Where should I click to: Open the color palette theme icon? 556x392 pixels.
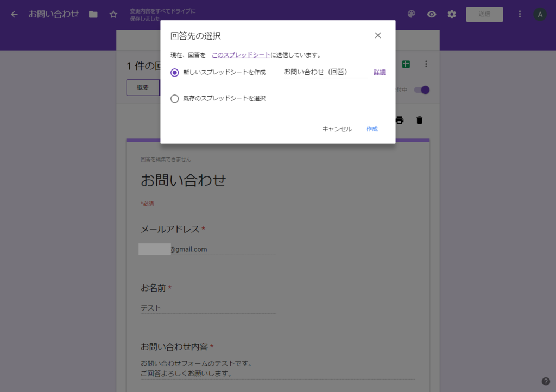[412, 14]
